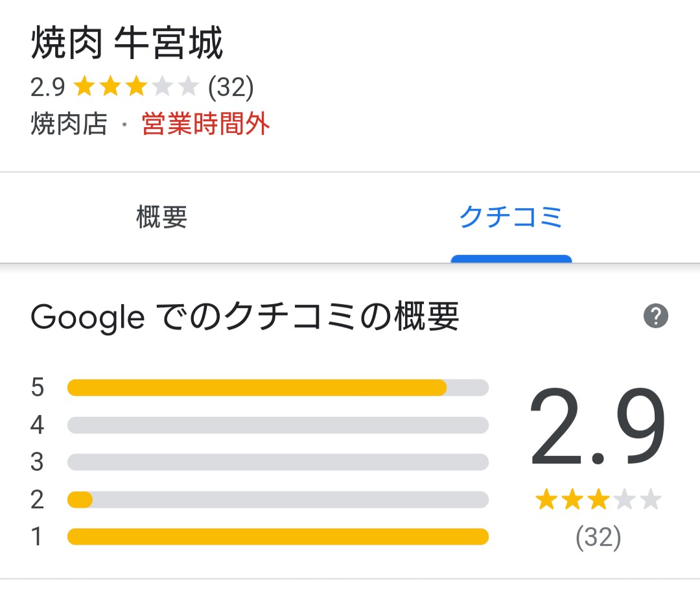Viewport: 700px width, 590px height.
Task: Tap the red 営業時間外 status text
Action: pos(205,124)
